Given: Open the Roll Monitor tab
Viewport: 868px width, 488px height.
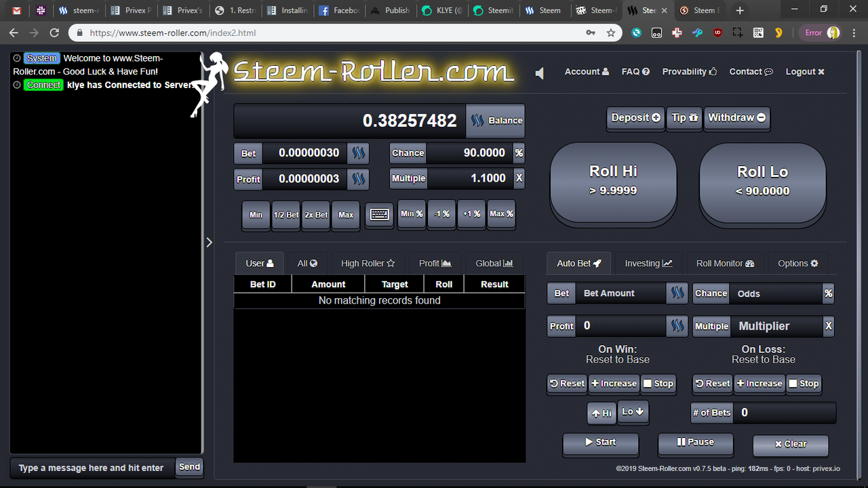Looking at the screenshot, I should pos(725,264).
